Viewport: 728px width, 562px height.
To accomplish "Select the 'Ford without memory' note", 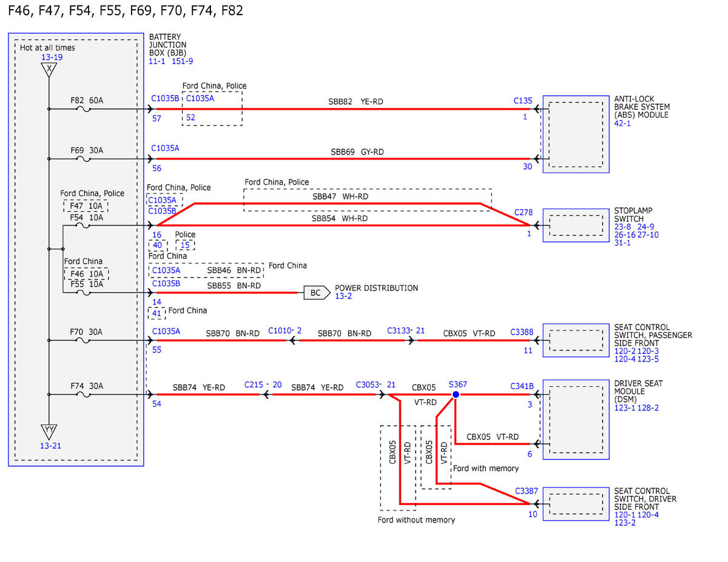I will [416, 520].
